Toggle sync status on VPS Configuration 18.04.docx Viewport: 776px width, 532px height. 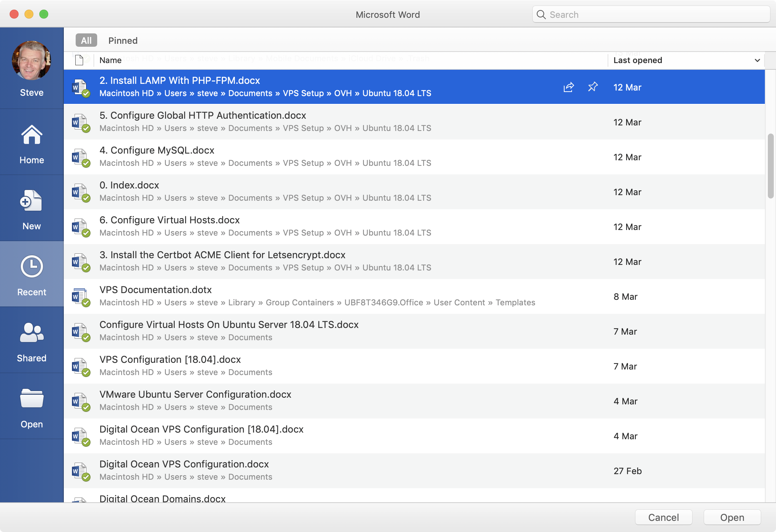(86, 372)
